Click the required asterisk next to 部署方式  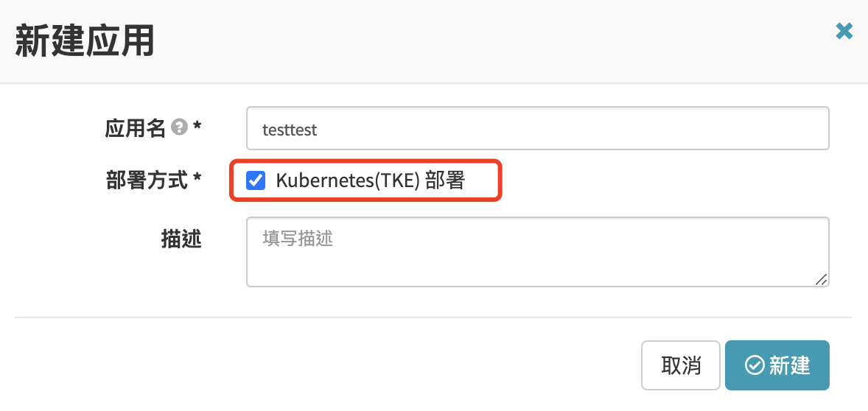click(x=197, y=179)
